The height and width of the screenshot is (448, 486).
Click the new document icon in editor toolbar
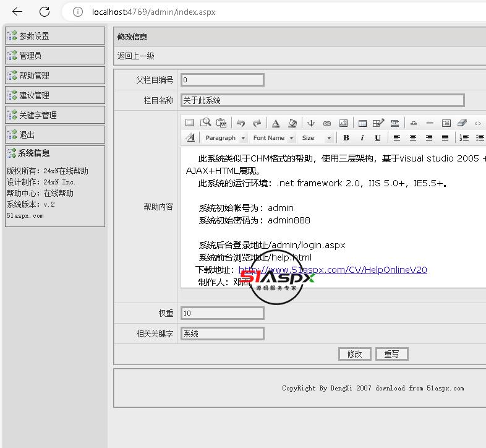pyautogui.click(x=189, y=123)
